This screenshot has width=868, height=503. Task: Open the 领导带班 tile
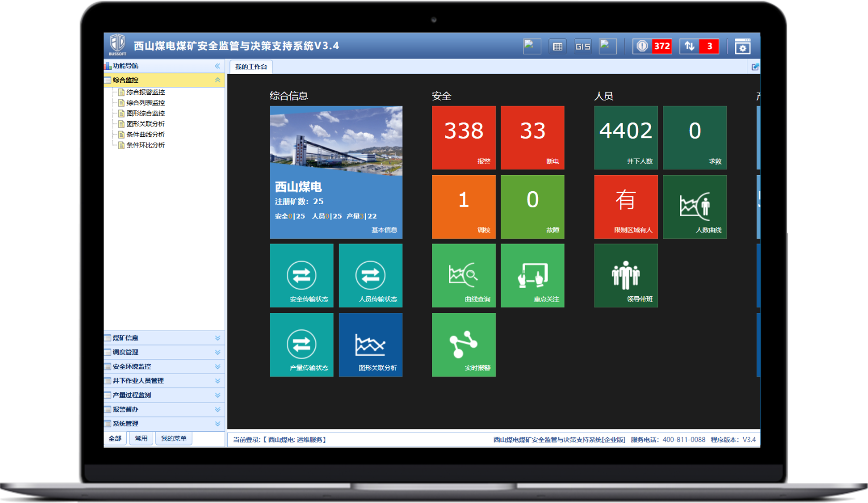[x=626, y=276]
